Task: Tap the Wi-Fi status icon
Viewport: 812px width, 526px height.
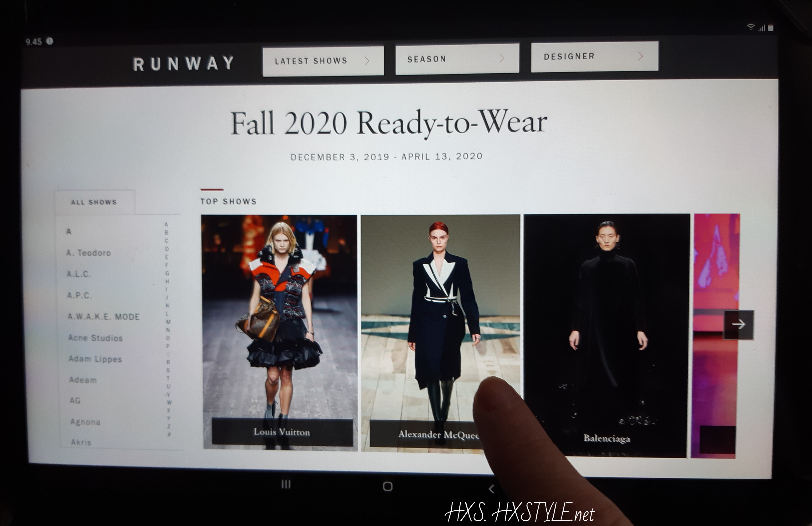Action: (750, 27)
